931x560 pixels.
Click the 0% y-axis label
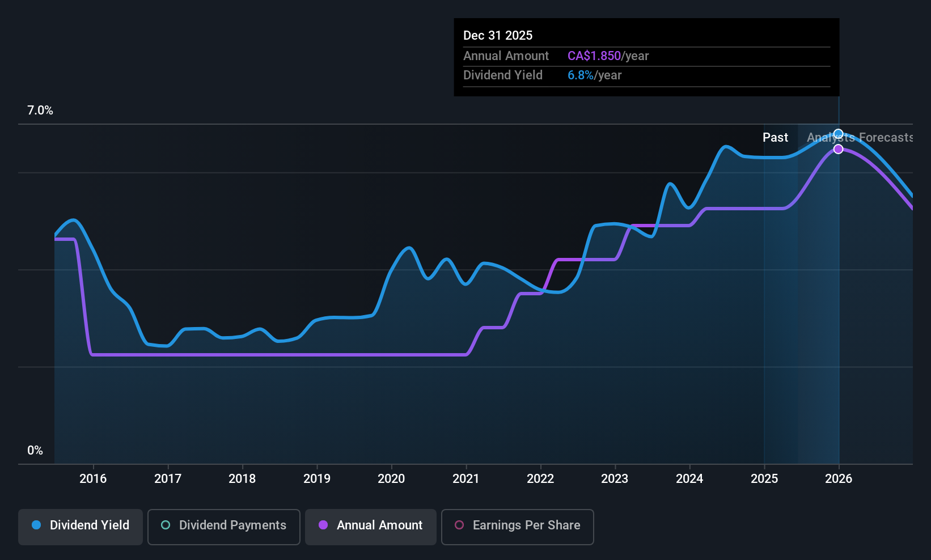pyautogui.click(x=35, y=451)
